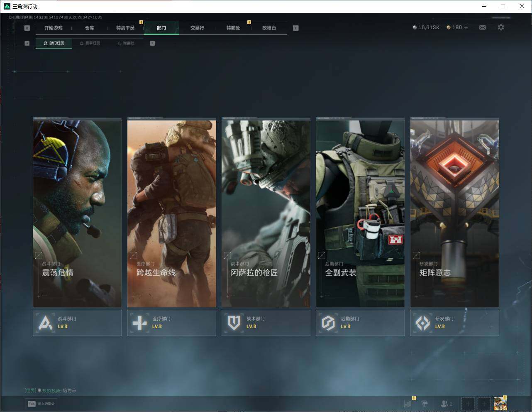
Task: Open the 交易行 tab
Action: coord(197,28)
